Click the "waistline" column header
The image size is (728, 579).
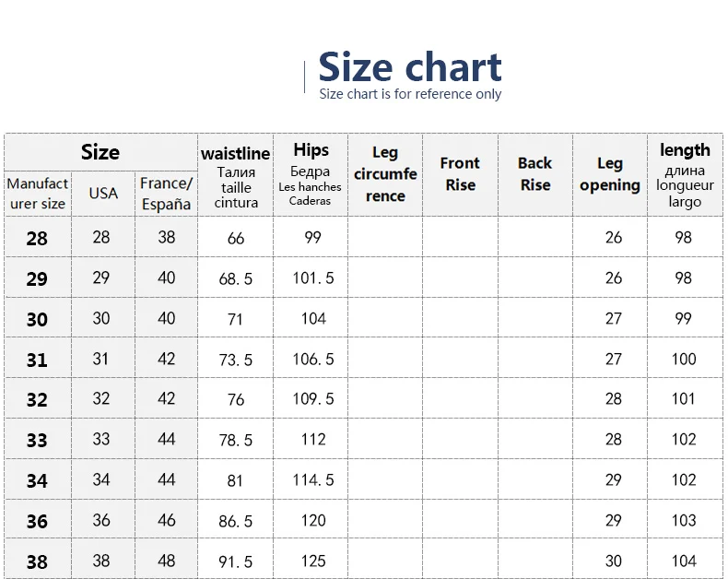236,175
